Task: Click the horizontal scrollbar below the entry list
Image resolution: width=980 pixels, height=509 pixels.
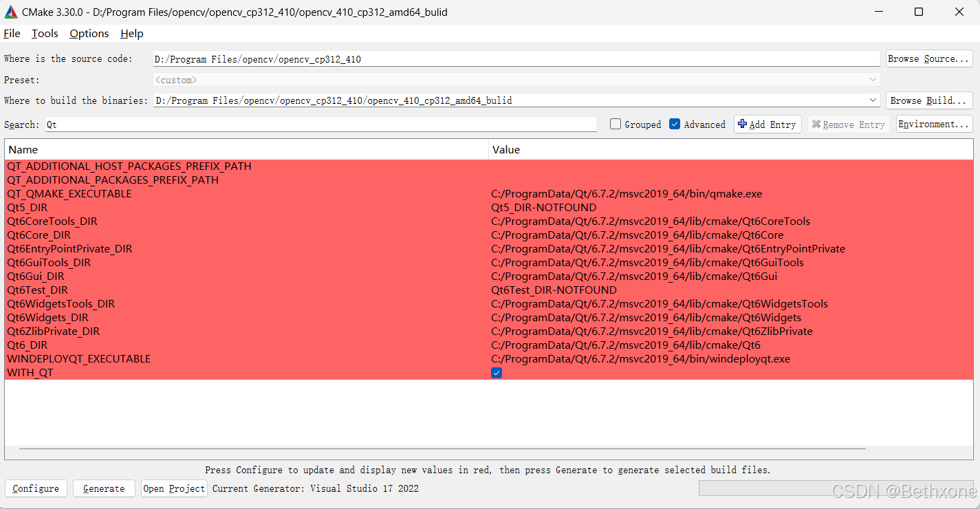Action: click(442, 448)
